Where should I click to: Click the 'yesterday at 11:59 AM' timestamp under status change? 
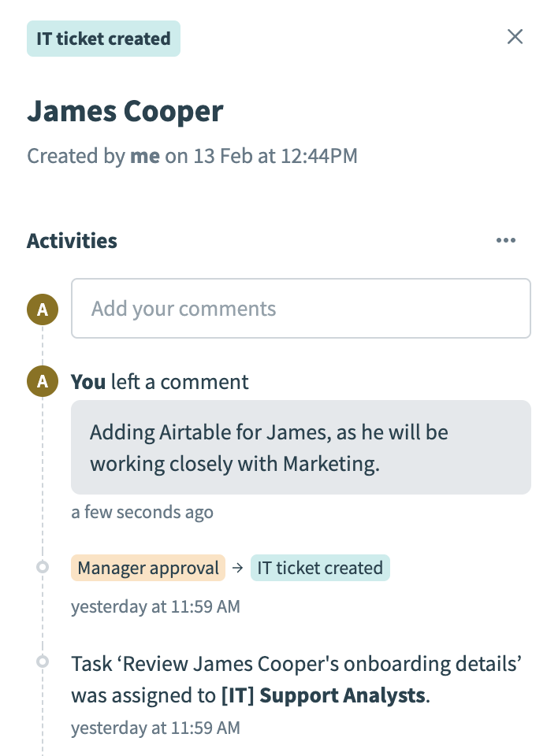click(155, 606)
